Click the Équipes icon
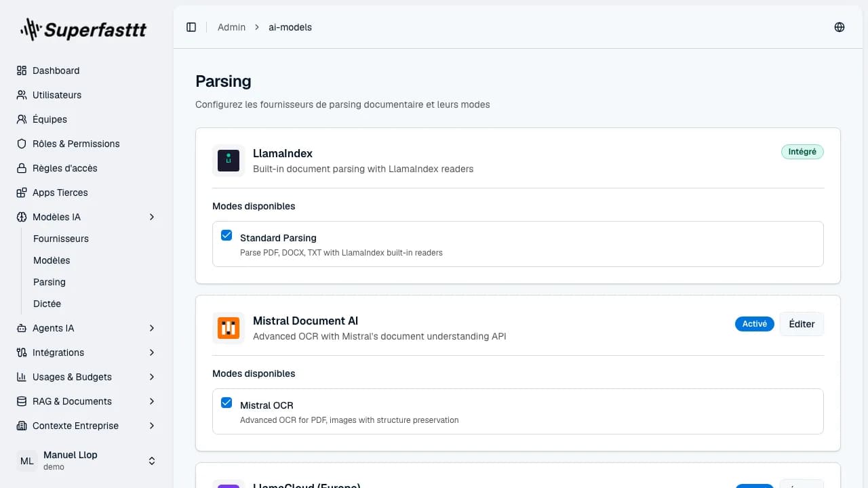This screenshot has height=488, width=868. [x=22, y=119]
